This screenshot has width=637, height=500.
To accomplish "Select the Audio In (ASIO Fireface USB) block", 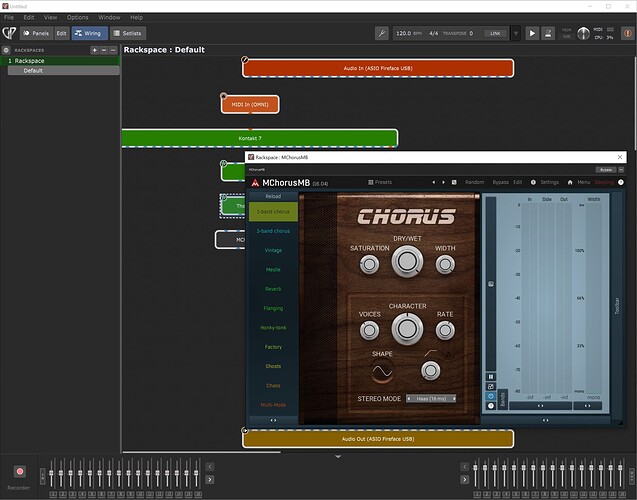I will [378, 68].
